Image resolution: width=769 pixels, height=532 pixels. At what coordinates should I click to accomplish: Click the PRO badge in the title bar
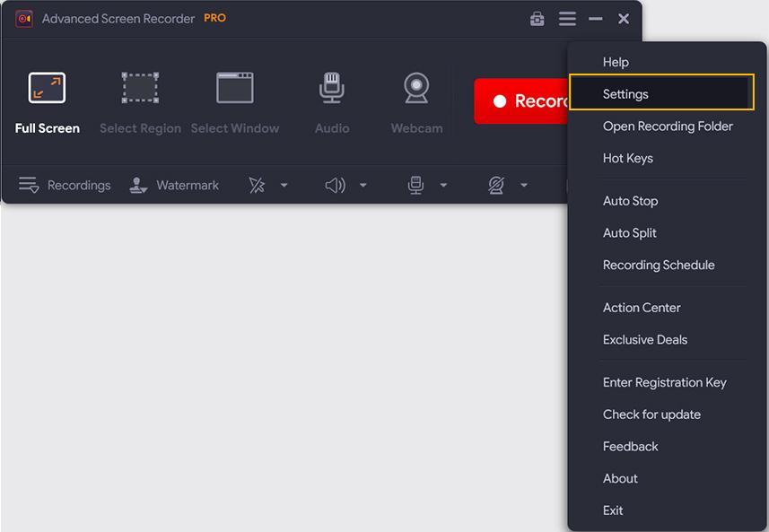[214, 18]
